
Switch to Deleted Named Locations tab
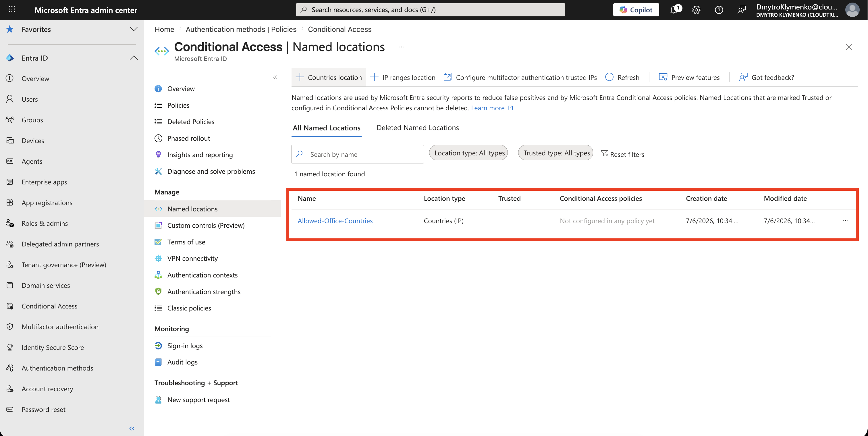[418, 128]
